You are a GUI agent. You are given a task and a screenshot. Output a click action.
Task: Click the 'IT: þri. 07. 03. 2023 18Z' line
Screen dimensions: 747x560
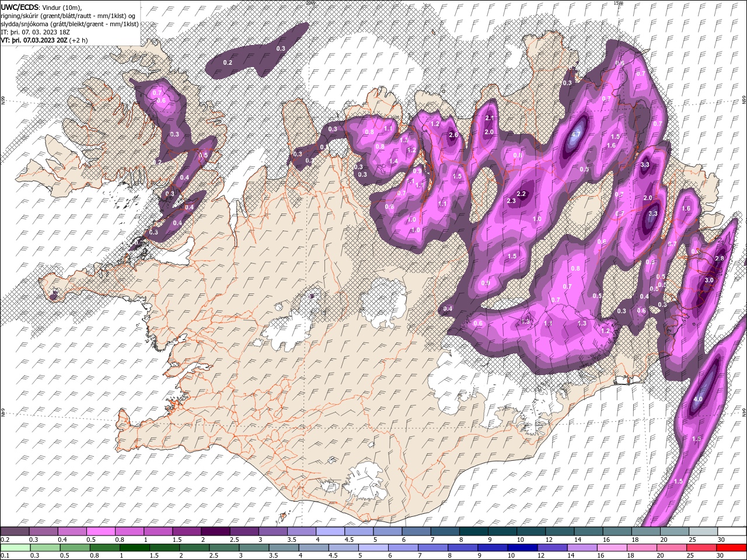tap(34, 32)
